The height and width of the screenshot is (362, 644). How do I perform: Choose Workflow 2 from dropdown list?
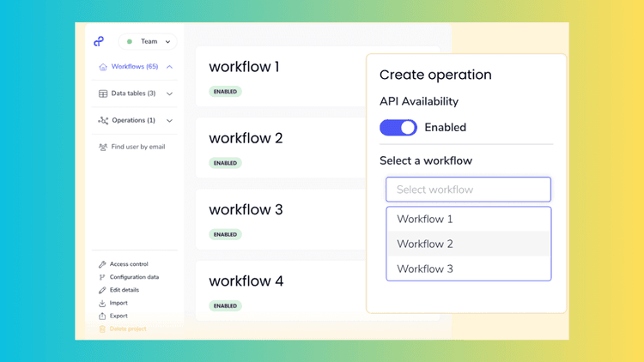pyautogui.click(x=469, y=244)
